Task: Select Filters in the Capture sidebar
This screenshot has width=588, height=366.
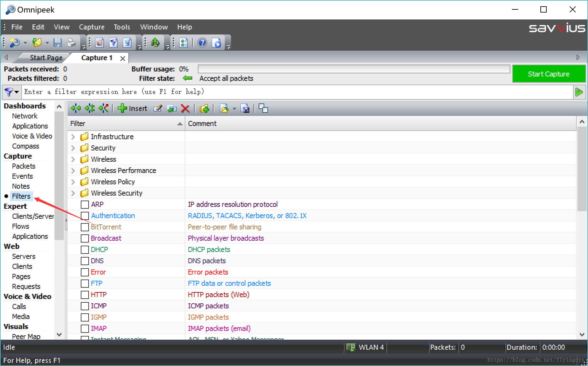Action: click(x=21, y=196)
